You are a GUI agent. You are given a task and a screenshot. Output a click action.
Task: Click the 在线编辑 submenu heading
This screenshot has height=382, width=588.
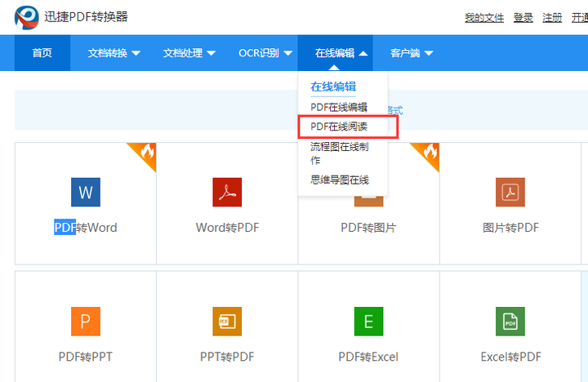point(333,87)
